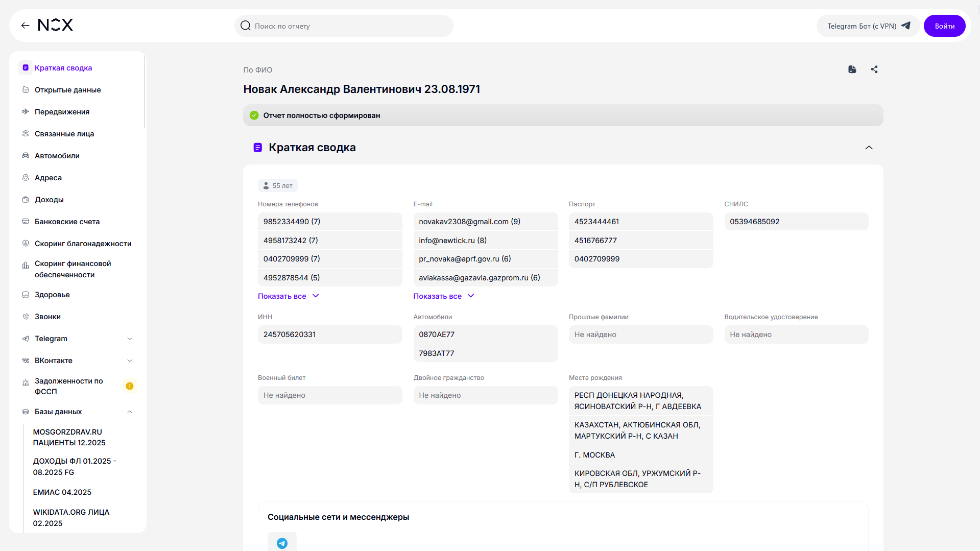Click the sidebar scrollbar
Image resolution: width=980 pixels, height=551 pixels.
coord(145,92)
